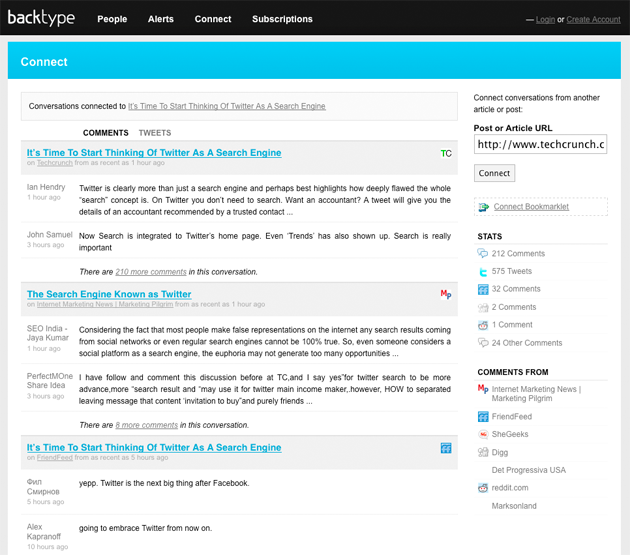Open the connected article link in header box
This screenshot has height=555, width=630.
click(227, 106)
